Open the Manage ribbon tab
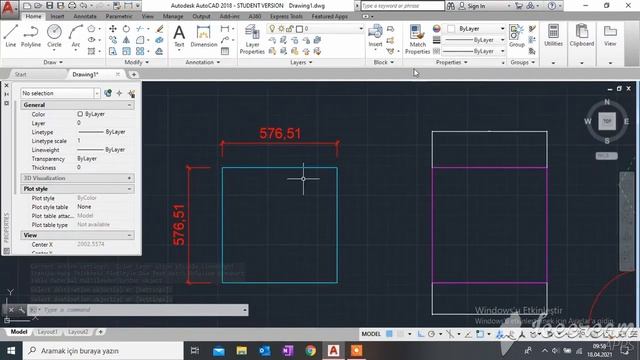This screenshot has width=640, height=360. 173,16
